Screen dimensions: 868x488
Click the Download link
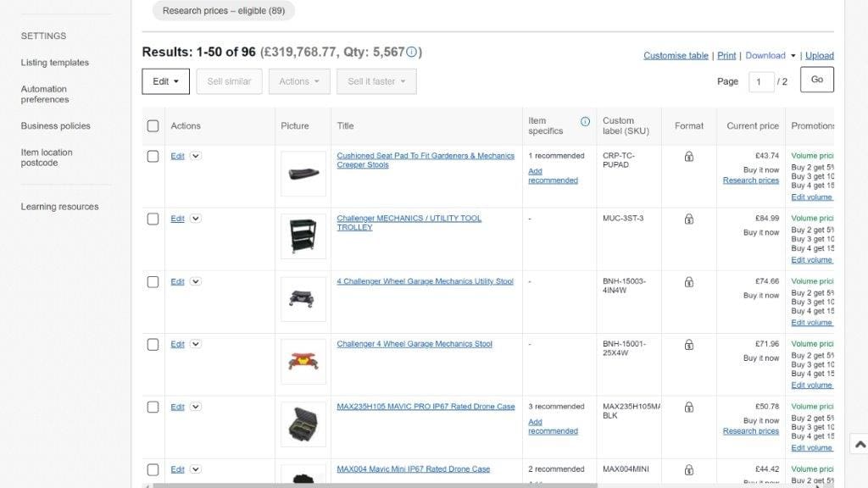tap(765, 56)
